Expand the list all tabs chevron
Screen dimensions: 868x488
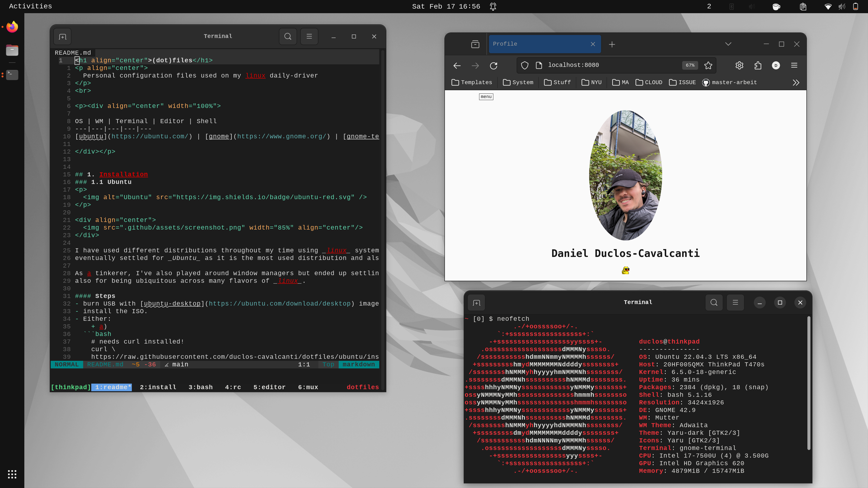[x=728, y=44]
